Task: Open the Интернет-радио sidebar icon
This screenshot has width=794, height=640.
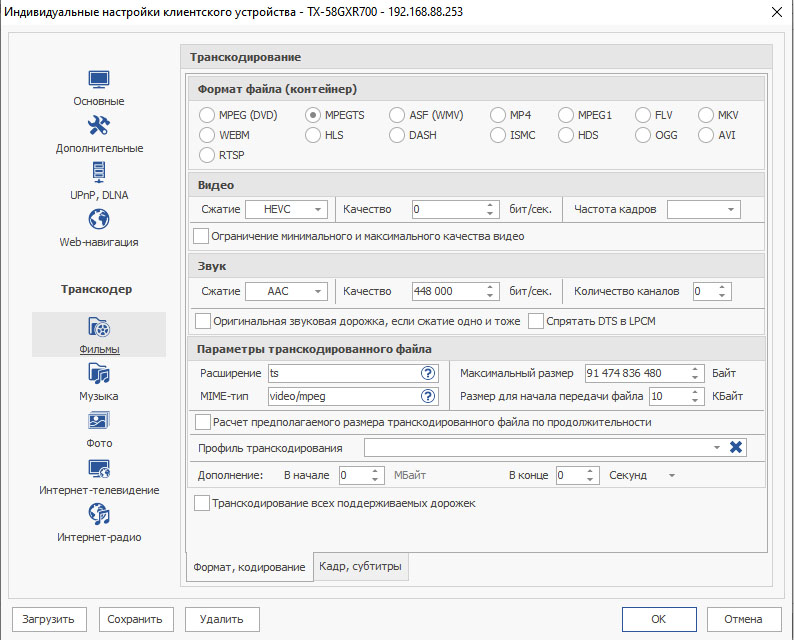Action: coord(98,515)
